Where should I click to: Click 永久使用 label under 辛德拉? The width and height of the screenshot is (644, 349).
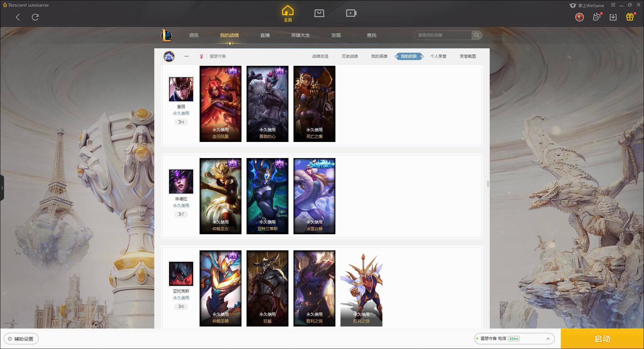click(181, 206)
